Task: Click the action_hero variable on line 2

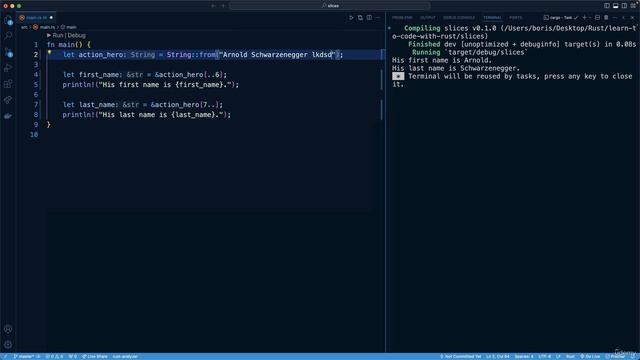Action: click(100, 55)
